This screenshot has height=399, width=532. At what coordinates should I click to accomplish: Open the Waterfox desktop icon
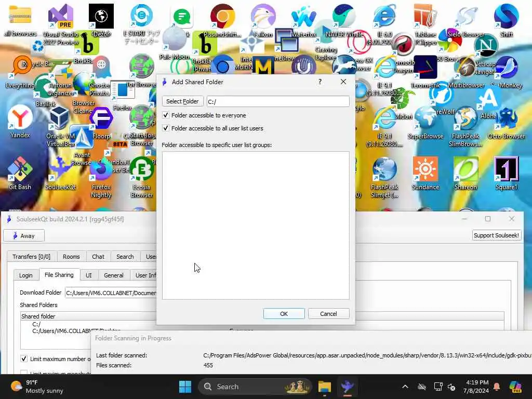[x=303, y=20]
